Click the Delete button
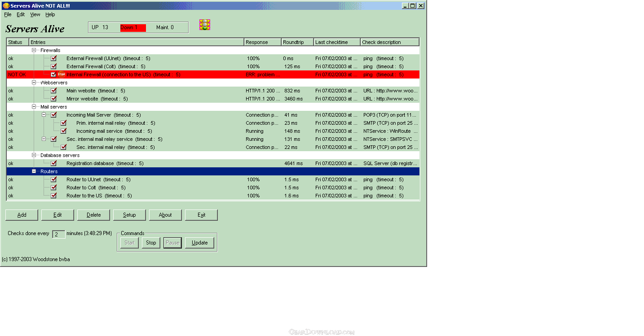The width and height of the screenshot is (644, 336). pyautogui.click(x=93, y=215)
